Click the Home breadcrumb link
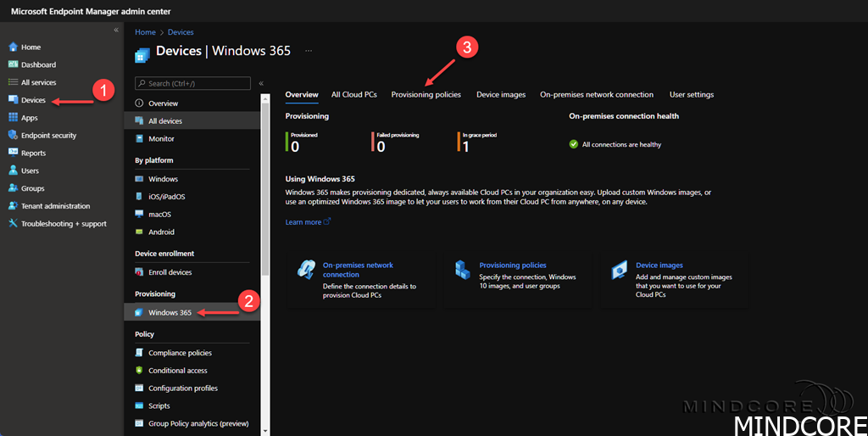 tap(145, 32)
